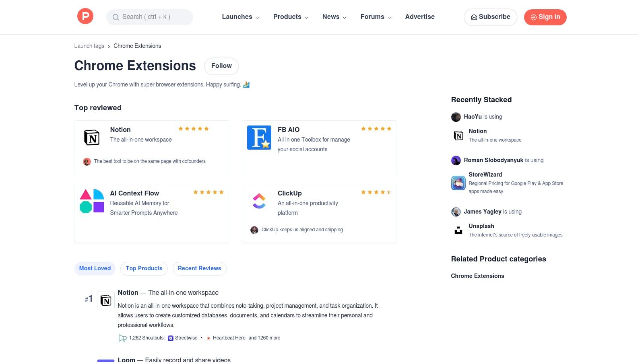Click the ClickUp logo icon
The image size is (644, 362).
coord(259,201)
